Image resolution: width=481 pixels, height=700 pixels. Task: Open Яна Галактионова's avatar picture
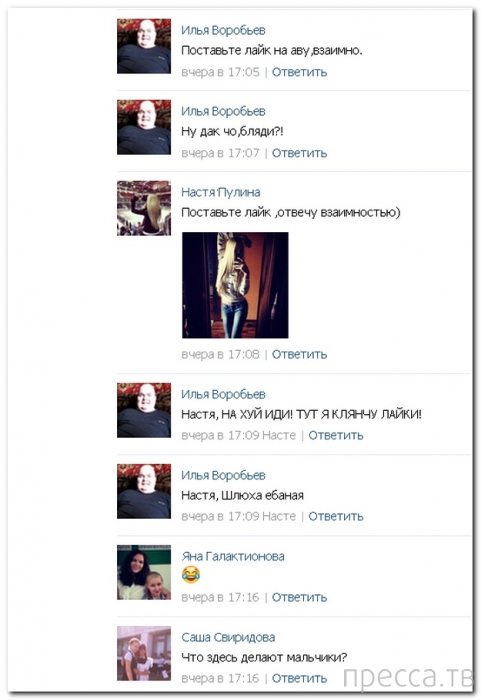coord(144,572)
